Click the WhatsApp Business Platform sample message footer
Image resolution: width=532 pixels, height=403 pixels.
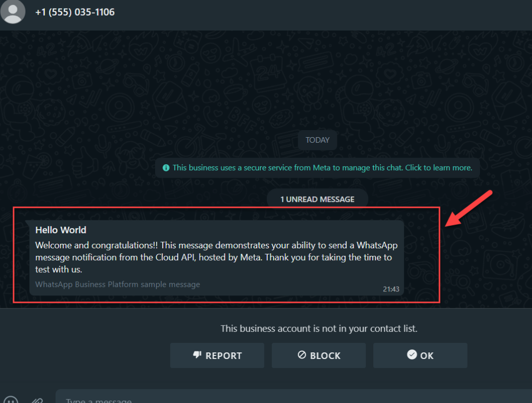118,284
